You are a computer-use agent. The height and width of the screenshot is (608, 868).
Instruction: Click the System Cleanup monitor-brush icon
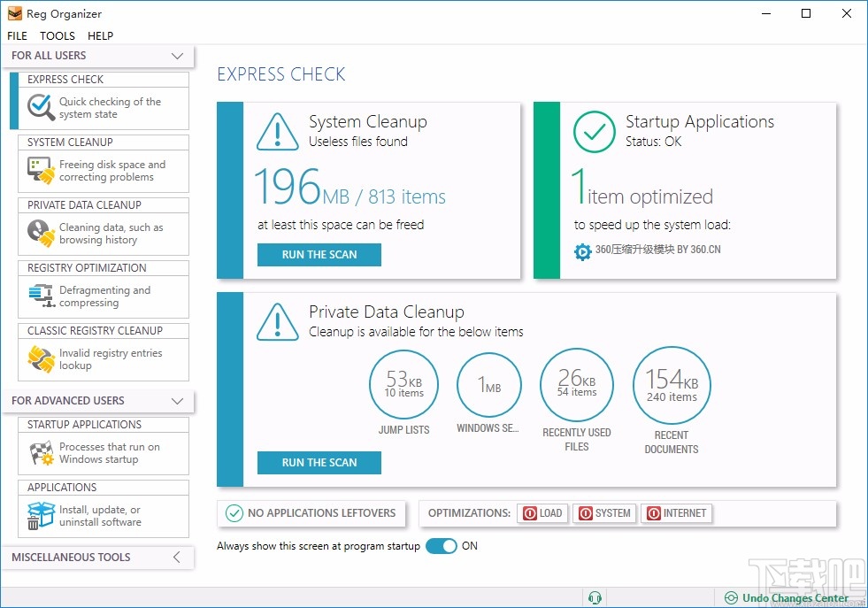click(x=41, y=170)
